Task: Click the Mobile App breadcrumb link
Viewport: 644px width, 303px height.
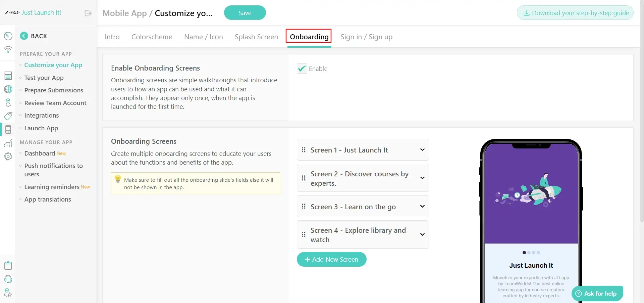Action: click(x=124, y=13)
